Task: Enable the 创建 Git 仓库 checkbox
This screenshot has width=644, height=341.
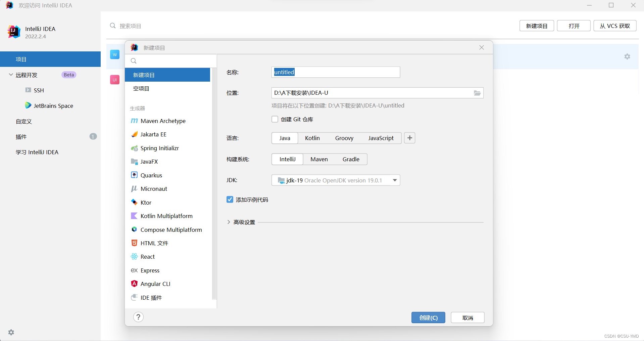Action: coord(275,119)
